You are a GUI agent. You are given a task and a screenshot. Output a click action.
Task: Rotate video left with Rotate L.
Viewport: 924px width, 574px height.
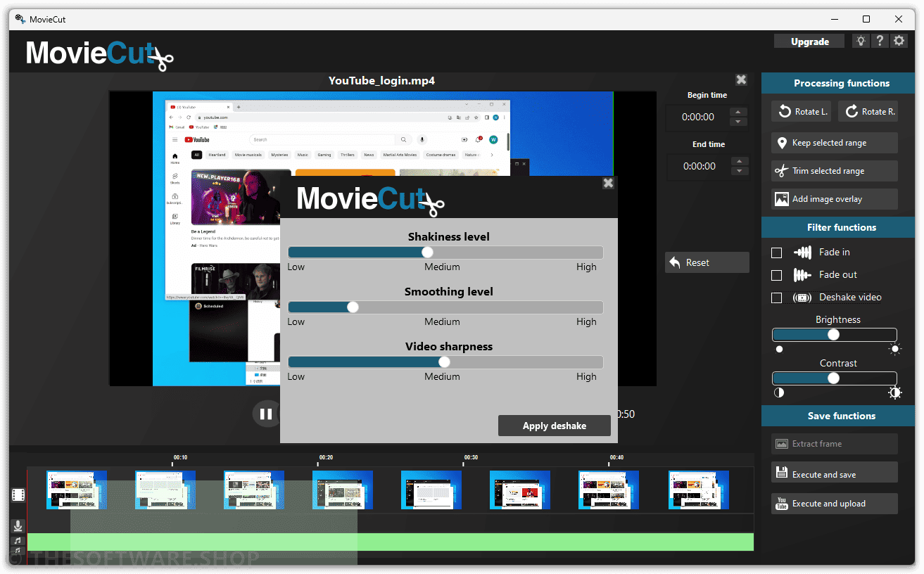[x=802, y=111]
